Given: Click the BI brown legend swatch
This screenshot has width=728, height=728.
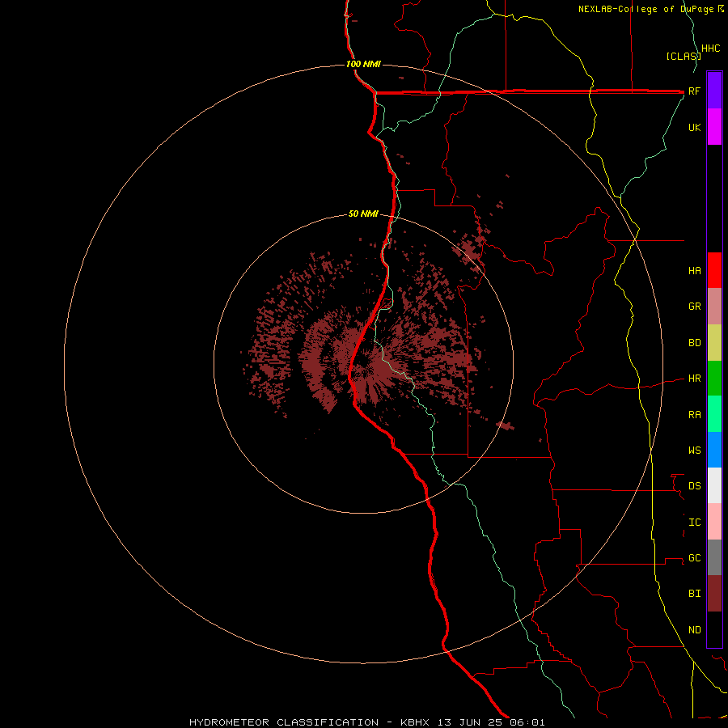Looking at the screenshot, I should coord(714,594).
